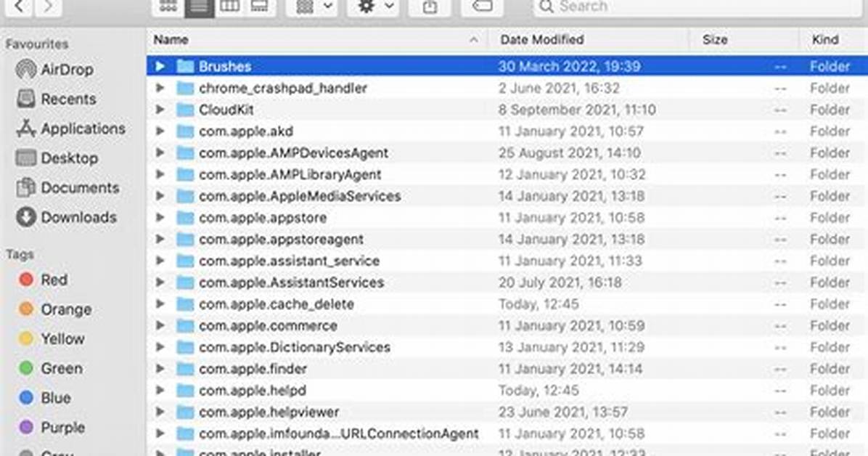The height and width of the screenshot is (456, 868).
Task: Select the com.apple.AMPLibraryAgent folder icon
Action: click(x=185, y=174)
